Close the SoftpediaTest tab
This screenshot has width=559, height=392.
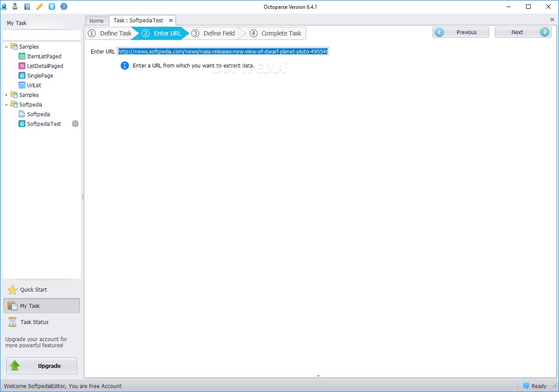171,20
